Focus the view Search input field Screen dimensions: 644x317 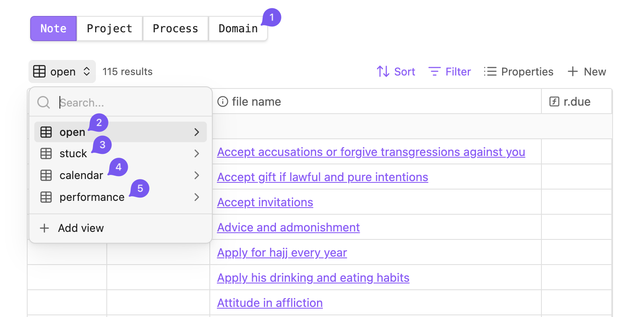(x=130, y=102)
